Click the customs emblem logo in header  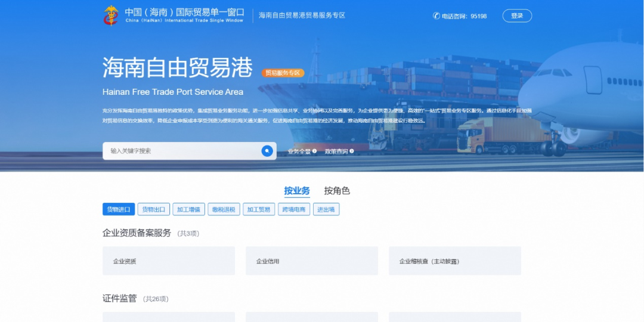(x=111, y=16)
